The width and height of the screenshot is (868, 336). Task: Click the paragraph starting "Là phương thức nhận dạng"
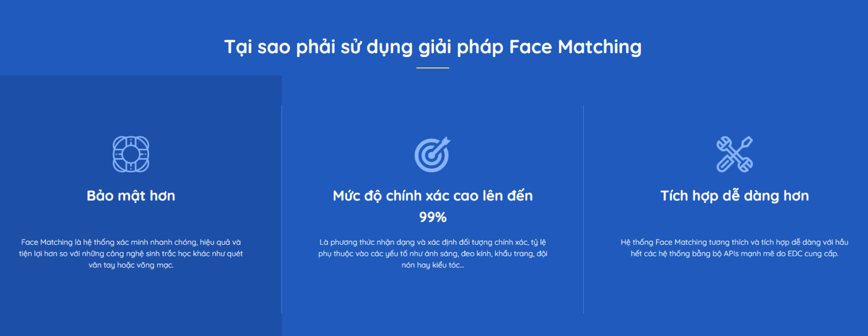[x=432, y=253]
